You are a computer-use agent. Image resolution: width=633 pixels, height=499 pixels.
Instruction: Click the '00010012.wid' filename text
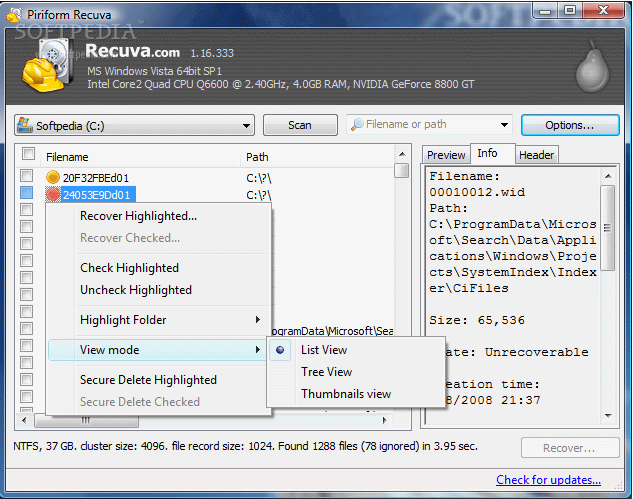click(x=477, y=192)
